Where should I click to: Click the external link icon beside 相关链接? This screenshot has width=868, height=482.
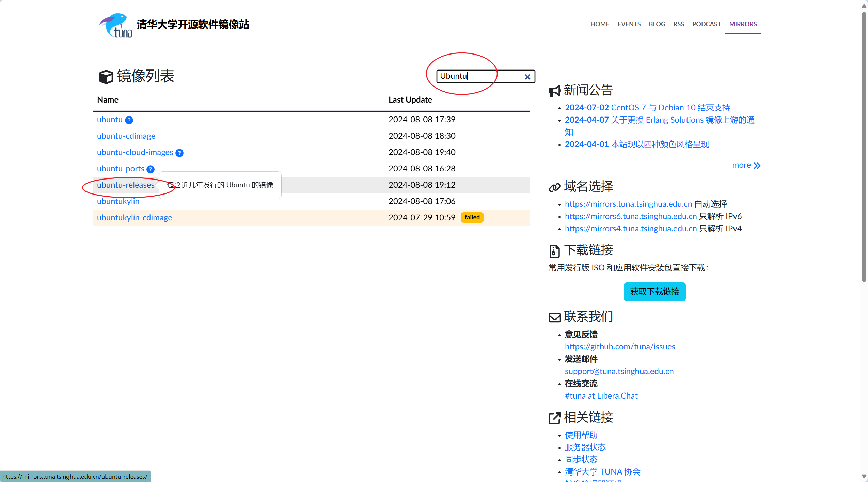pos(554,418)
